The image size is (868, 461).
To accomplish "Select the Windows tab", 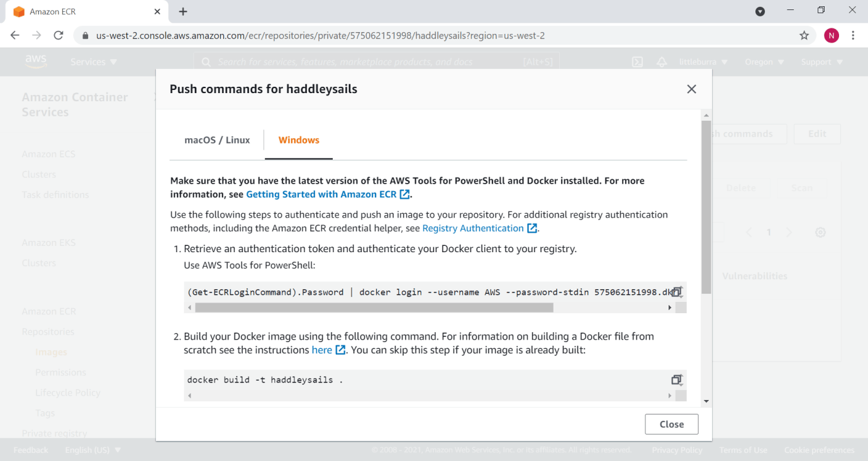I will click(x=299, y=140).
